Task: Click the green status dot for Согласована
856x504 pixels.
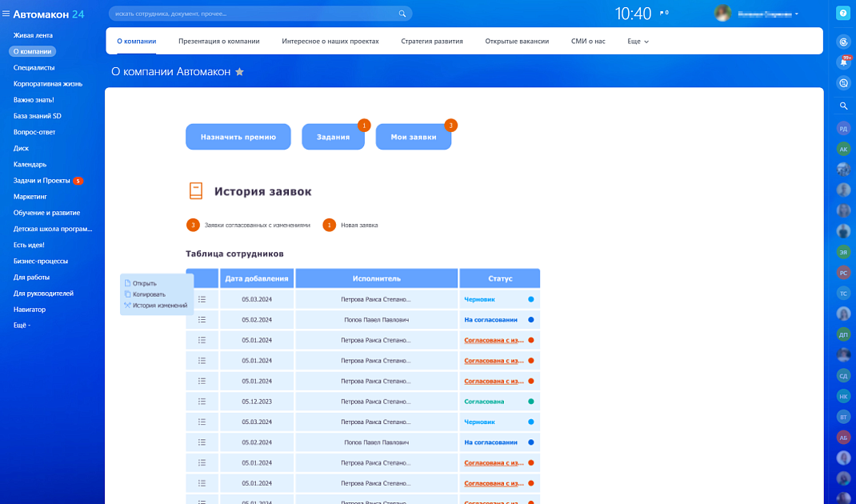Action: pos(531,402)
